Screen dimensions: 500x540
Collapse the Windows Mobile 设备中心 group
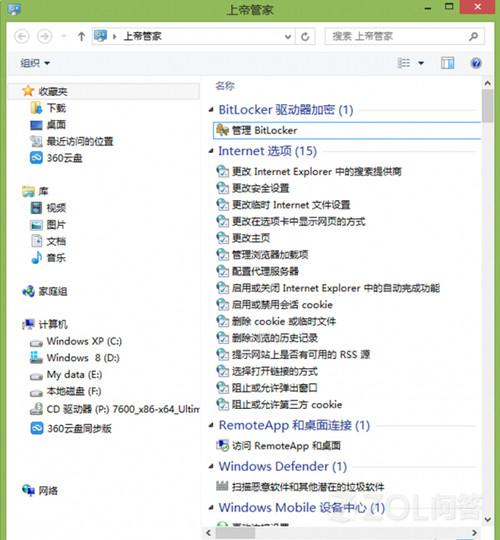211,507
